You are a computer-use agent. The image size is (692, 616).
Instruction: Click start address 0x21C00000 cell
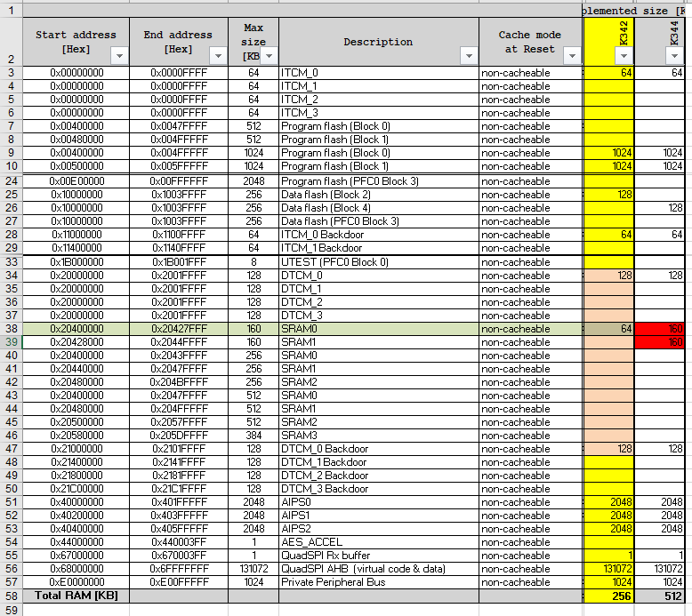click(76, 489)
